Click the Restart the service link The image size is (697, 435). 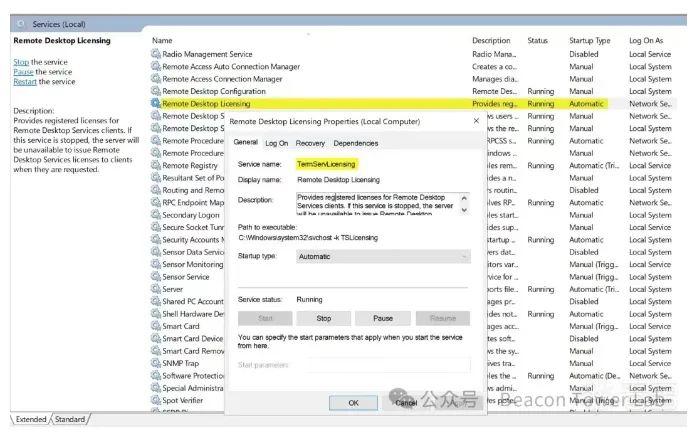(x=25, y=81)
